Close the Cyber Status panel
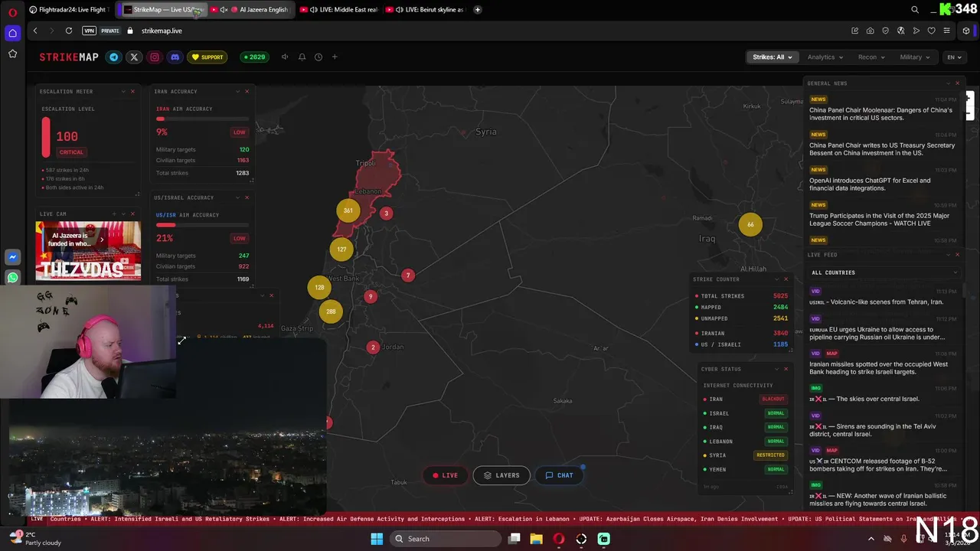The image size is (980, 551). [786, 369]
